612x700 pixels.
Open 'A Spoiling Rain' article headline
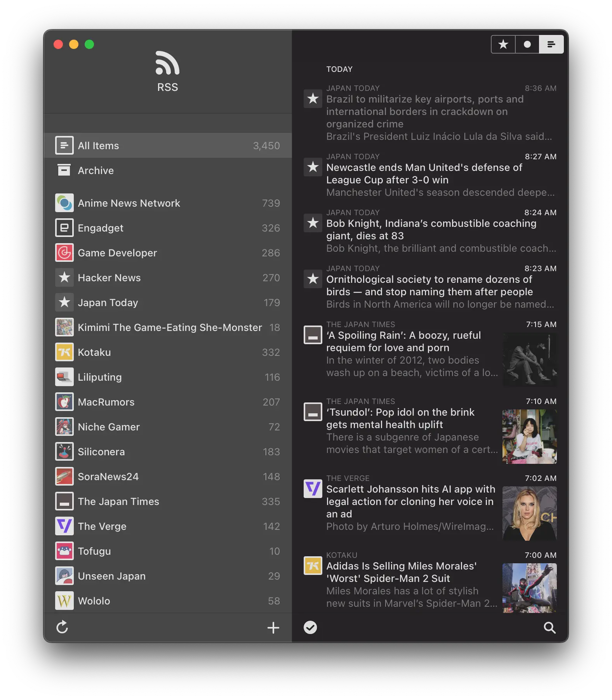[x=403, y=341]
